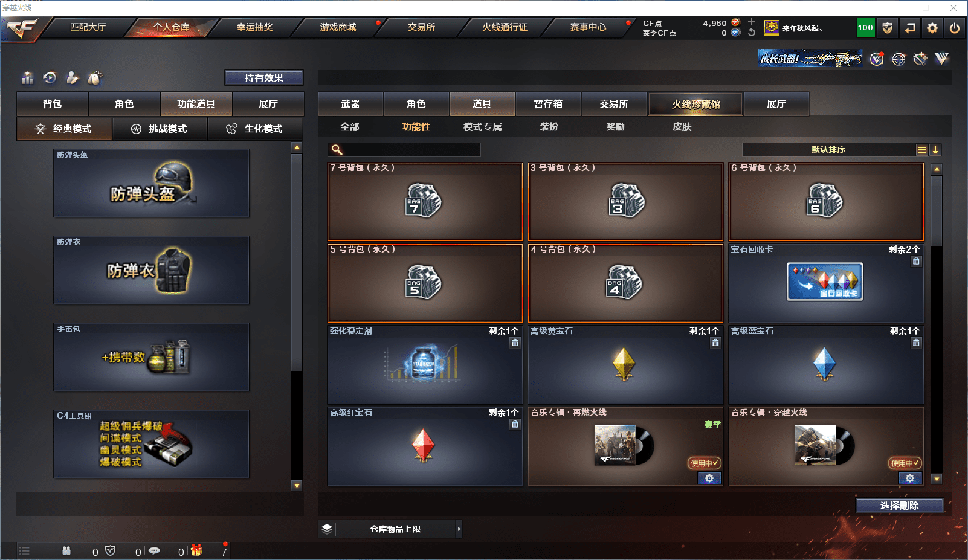Toggle 使用中 on 穿越火线 music album
968x560 pixels.
905,463
